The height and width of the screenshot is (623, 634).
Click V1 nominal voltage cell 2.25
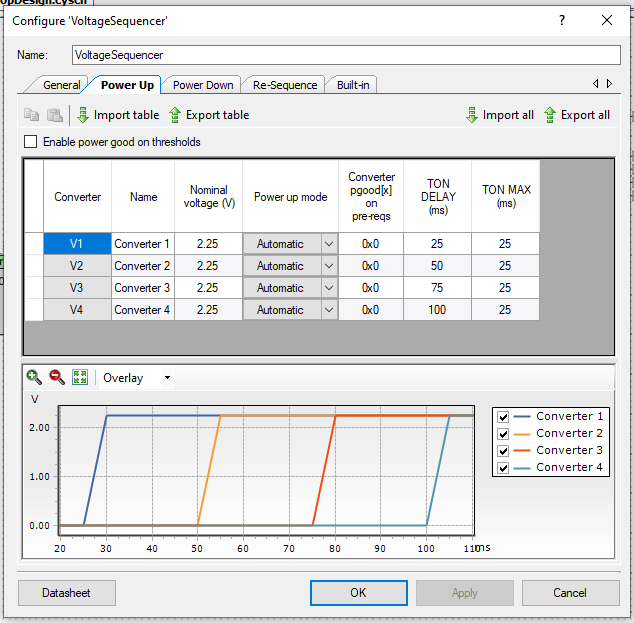tap(208, 244)
